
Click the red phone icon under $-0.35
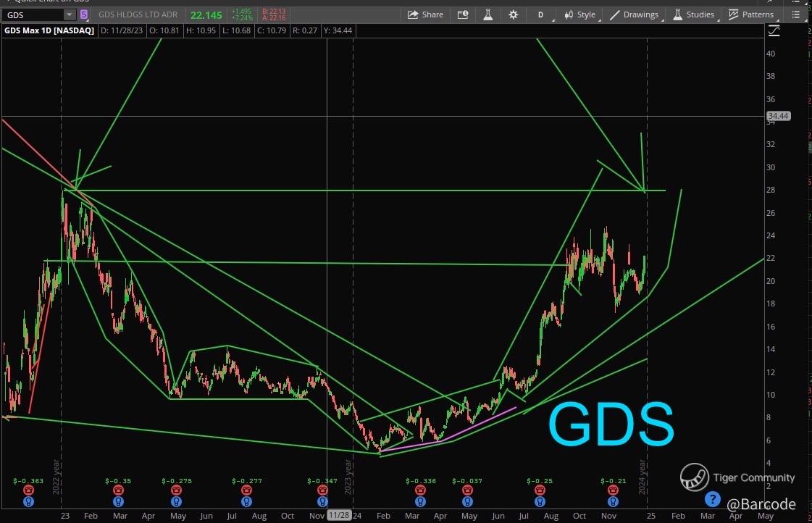click(x=118, y=490)
